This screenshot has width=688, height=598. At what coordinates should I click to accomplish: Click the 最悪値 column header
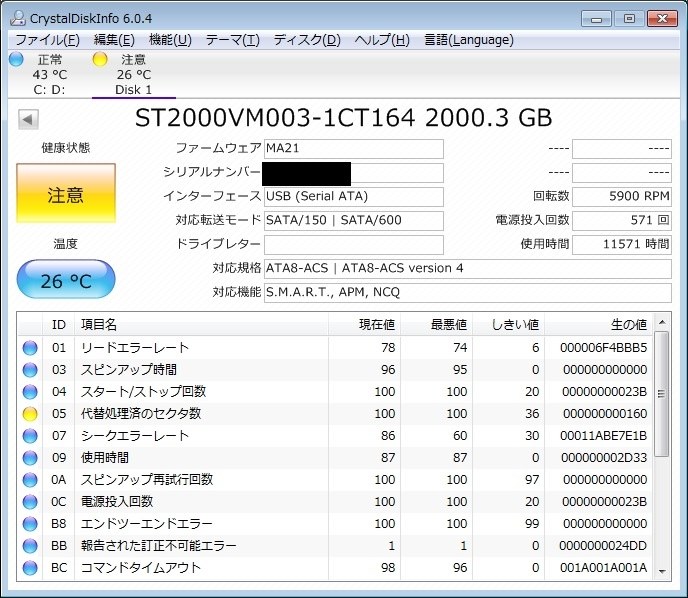(x=436, y=325)
